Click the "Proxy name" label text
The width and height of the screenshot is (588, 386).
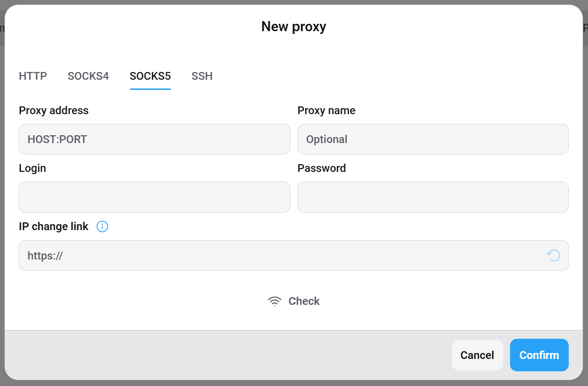tap(326, 110)
